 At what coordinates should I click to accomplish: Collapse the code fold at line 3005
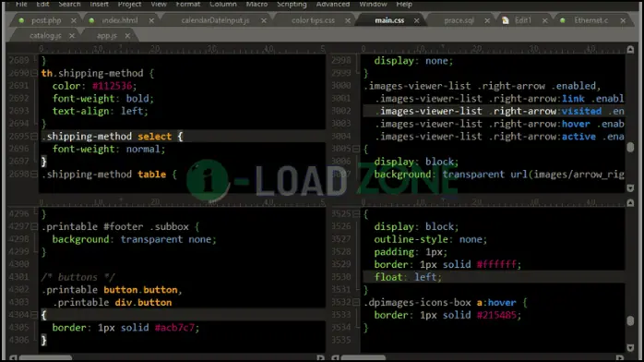(356, 149)
